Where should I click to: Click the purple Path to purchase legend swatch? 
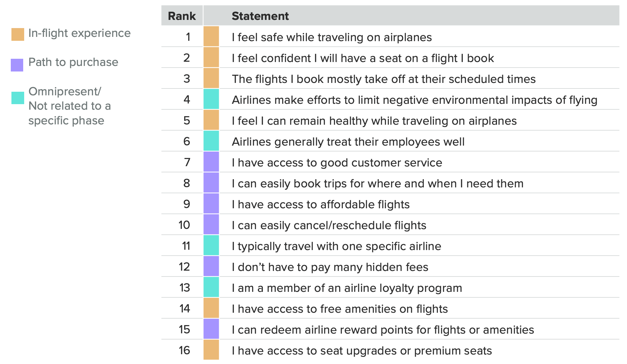(17, 65)
